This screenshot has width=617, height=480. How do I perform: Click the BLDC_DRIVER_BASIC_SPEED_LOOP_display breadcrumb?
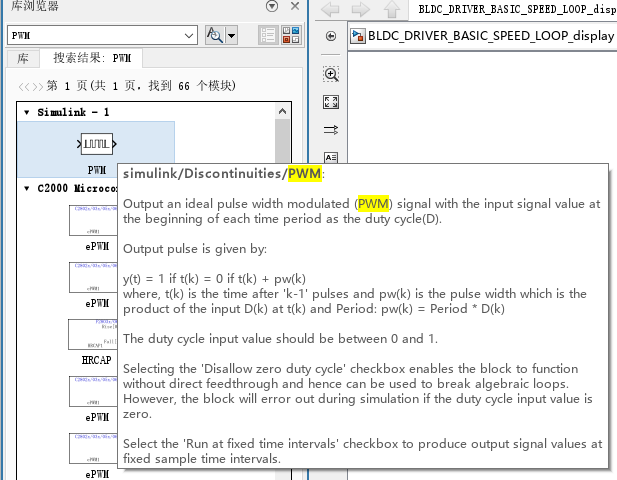coord(491,36)
